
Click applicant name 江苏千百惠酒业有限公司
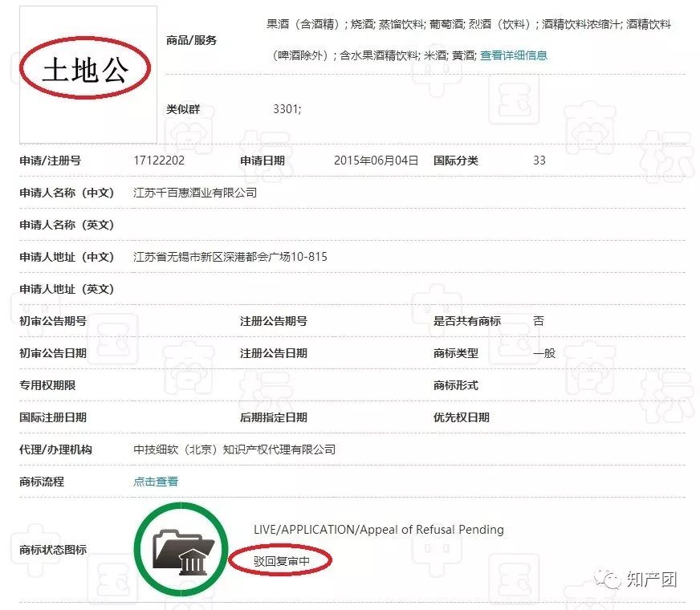click(x=195, y=193)
